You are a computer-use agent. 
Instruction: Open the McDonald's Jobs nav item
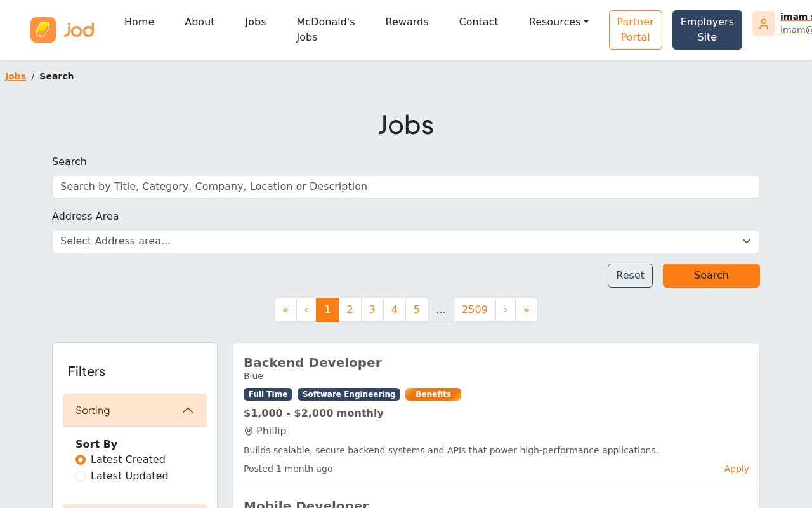pos(325,29)
